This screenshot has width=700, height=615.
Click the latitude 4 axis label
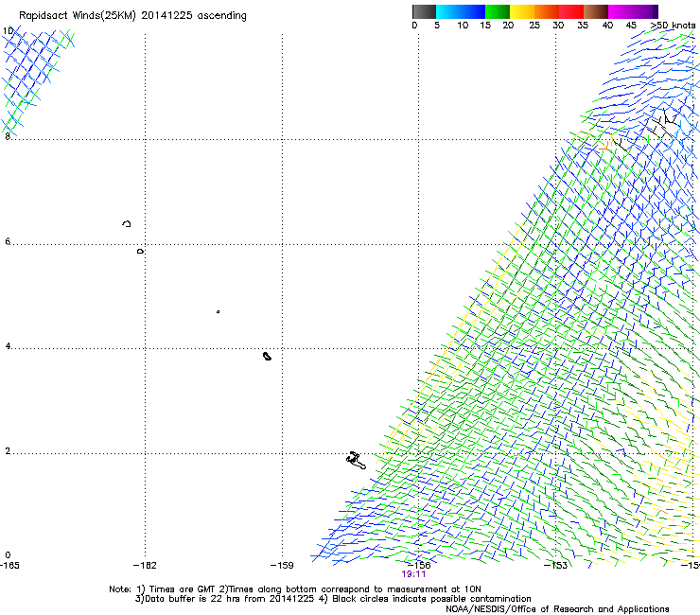coord(8,345)
